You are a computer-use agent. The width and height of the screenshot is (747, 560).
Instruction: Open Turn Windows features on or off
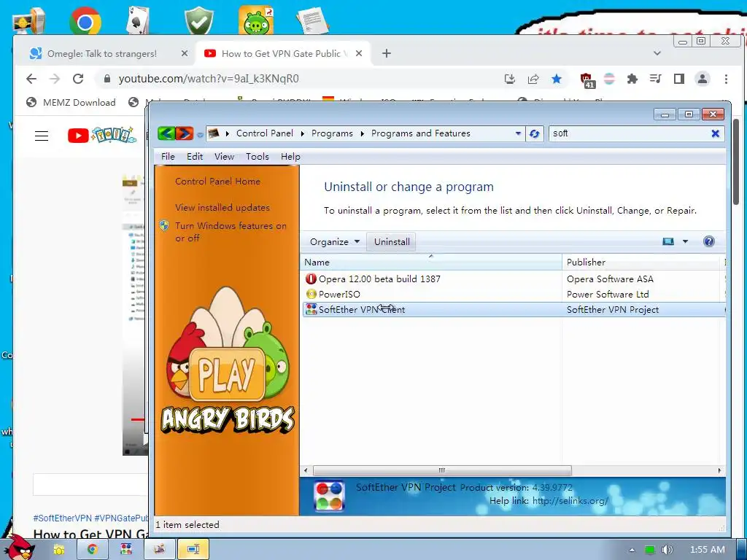click(231, 231)
